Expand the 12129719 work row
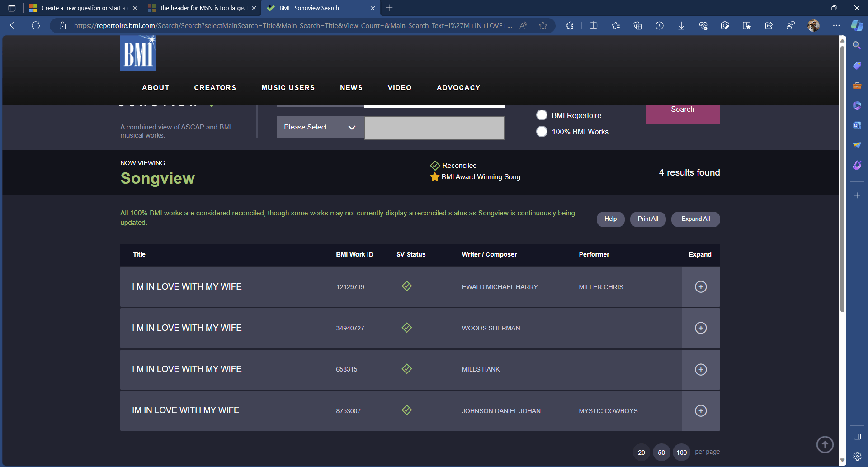868x467 pixels. (701, 287)
